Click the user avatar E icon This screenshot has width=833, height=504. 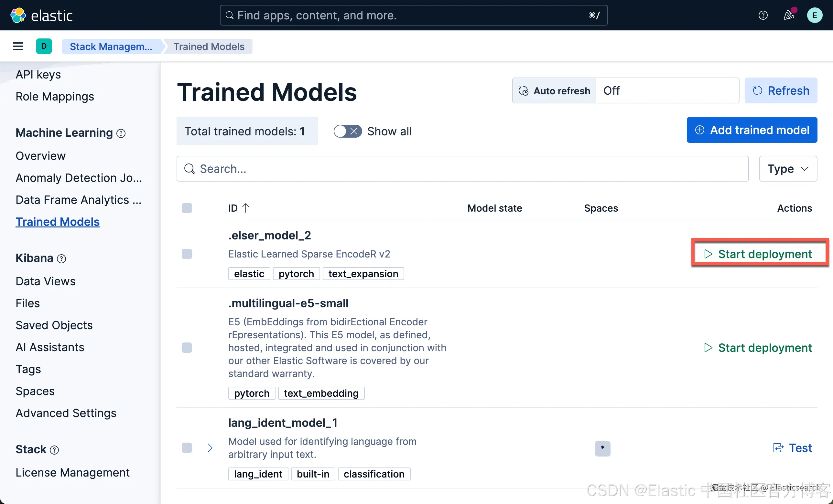[x=814, y=15]
